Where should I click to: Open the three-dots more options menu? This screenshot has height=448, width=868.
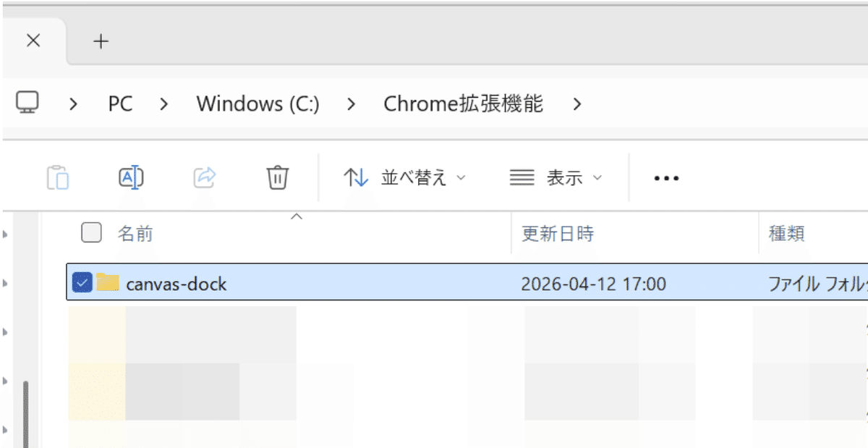pos(666,178)
